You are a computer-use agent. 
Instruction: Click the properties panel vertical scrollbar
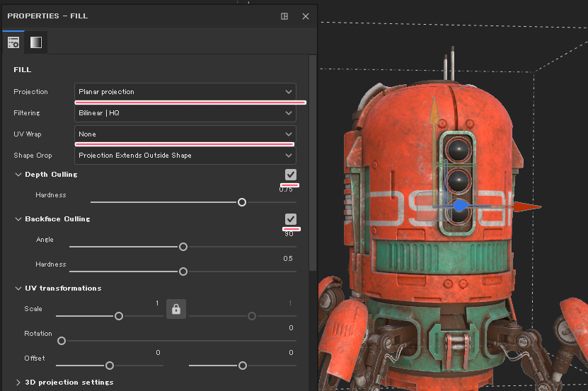coord(313,163)
